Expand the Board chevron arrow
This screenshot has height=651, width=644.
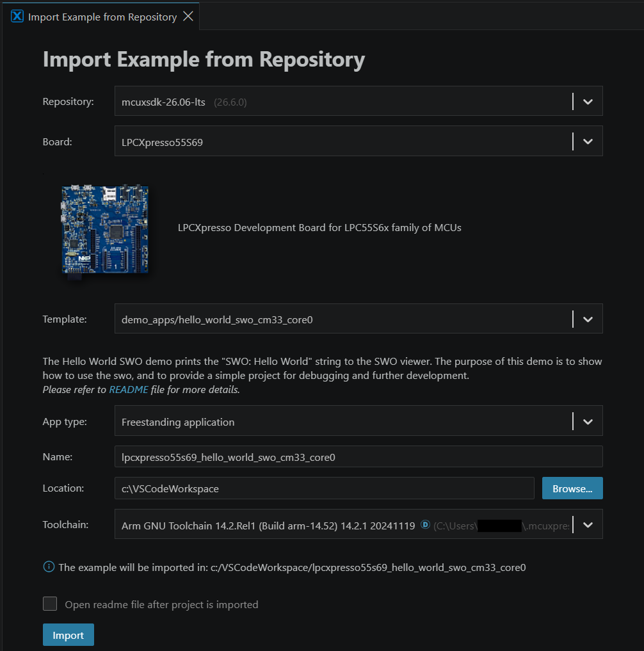coord(588,141)
